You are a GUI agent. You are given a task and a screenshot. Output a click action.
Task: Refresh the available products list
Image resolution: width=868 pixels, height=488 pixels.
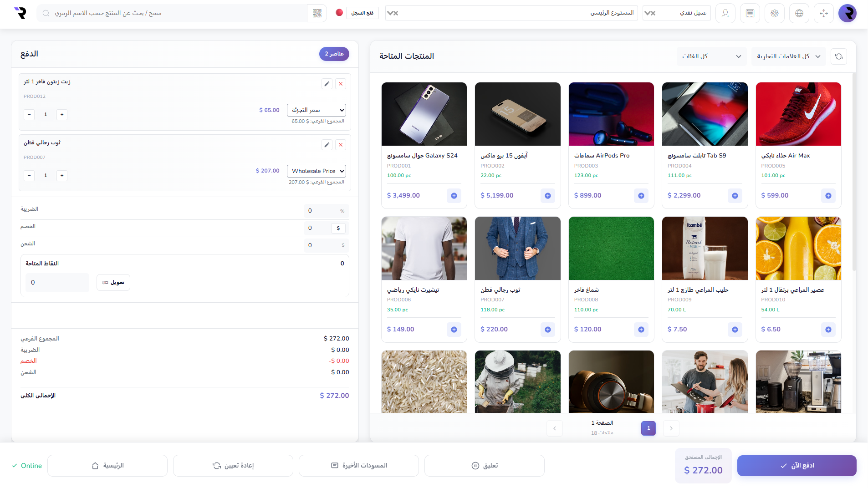click(x=838, y=56)
